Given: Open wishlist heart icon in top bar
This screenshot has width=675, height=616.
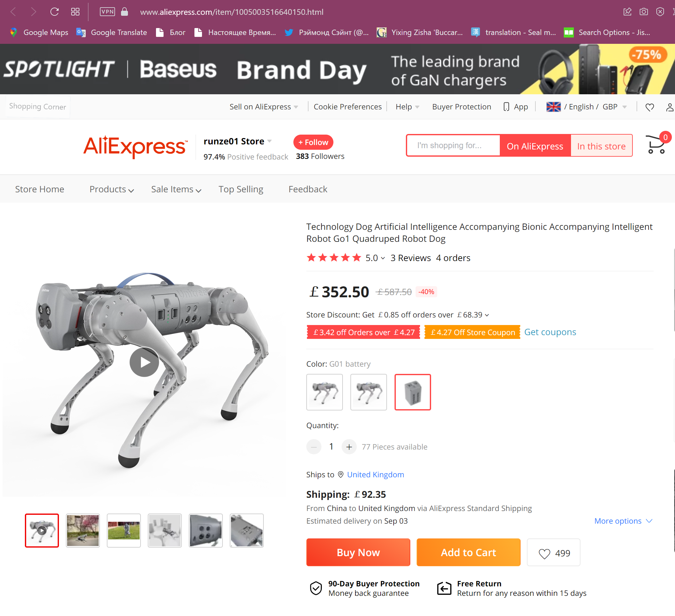Looking at the screenshot, I should point(649,107).
